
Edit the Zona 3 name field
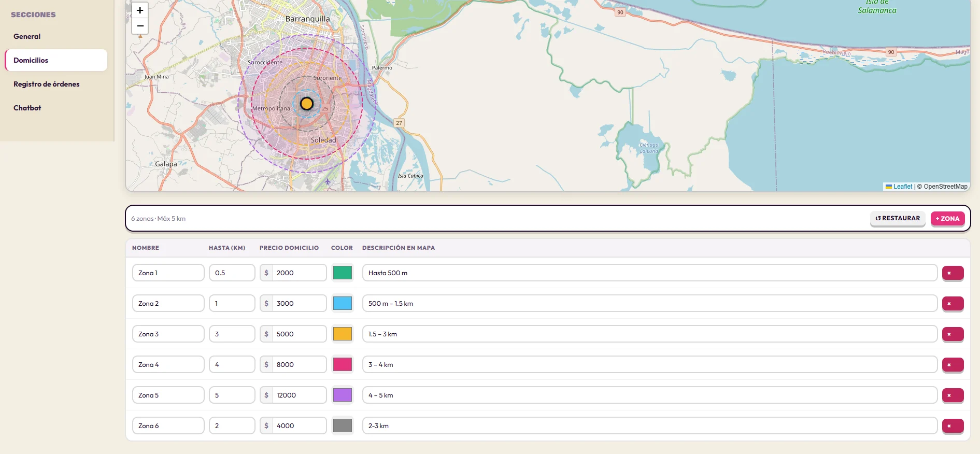tap(168, 334)
